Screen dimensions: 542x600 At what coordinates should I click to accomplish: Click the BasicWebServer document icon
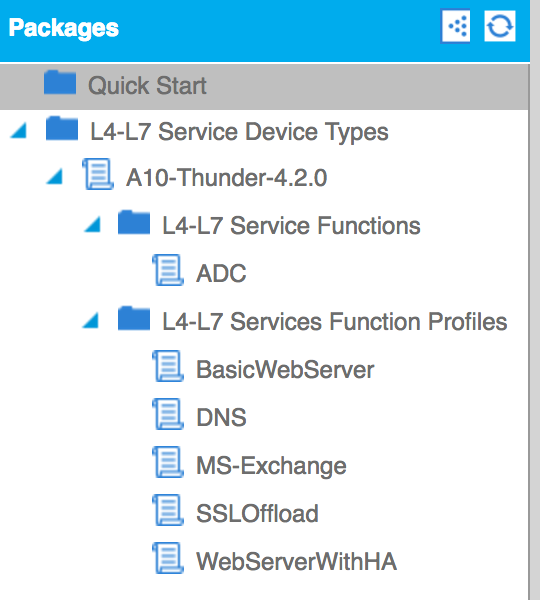click(x=168, y=366)
